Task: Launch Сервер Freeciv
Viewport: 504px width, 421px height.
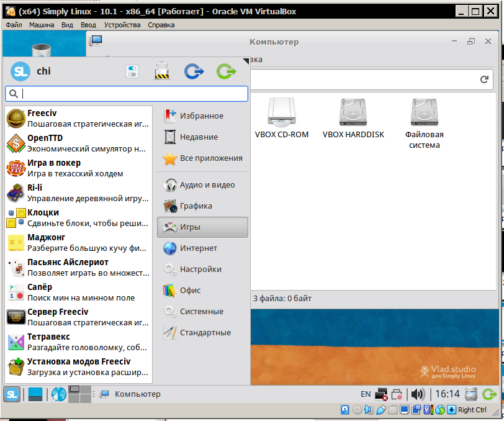Action: pyautogui.click(x=78, y=317)
